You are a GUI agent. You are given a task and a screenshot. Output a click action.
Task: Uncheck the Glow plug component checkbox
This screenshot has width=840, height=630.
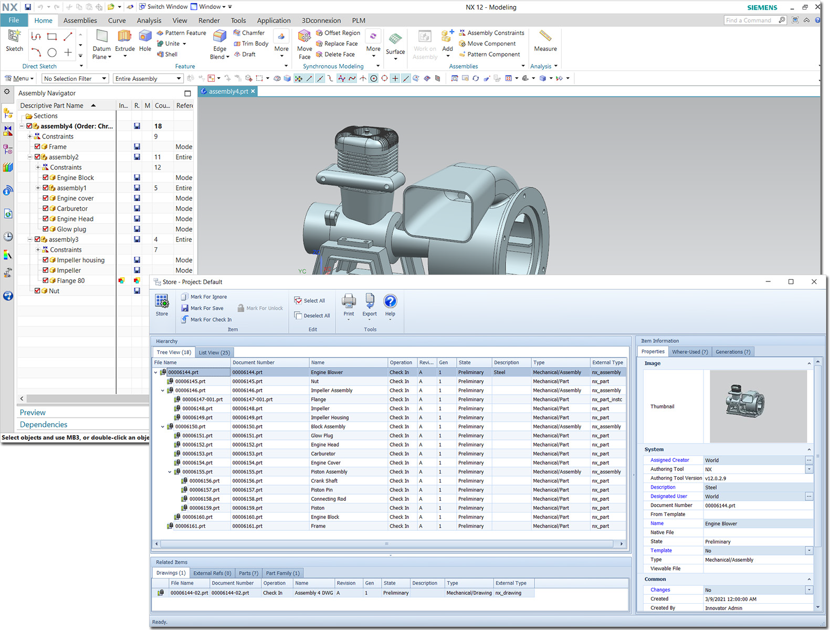pos(46,229)
